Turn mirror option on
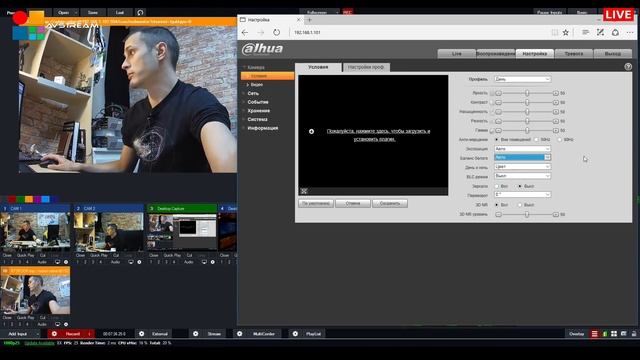640x360 pixels. [x=497, y=186]
